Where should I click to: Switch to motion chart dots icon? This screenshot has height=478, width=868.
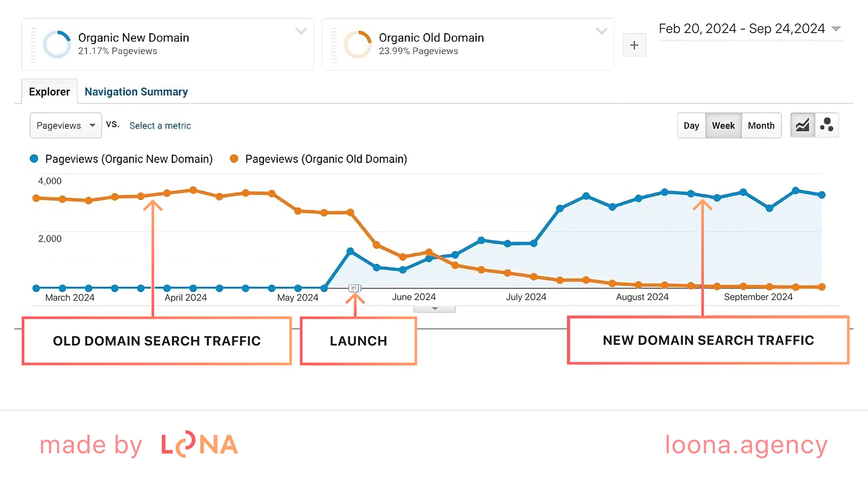pyautogui.click(x=827, y=125)
